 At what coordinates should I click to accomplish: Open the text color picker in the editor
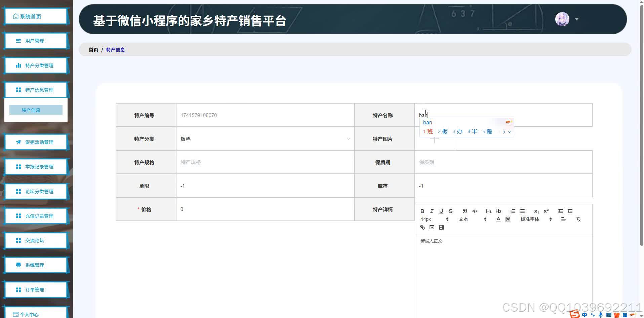[x=498, y=219]
